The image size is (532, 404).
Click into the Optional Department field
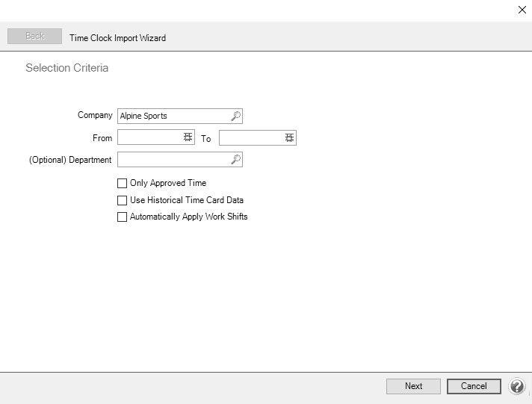tap(173, 160)
